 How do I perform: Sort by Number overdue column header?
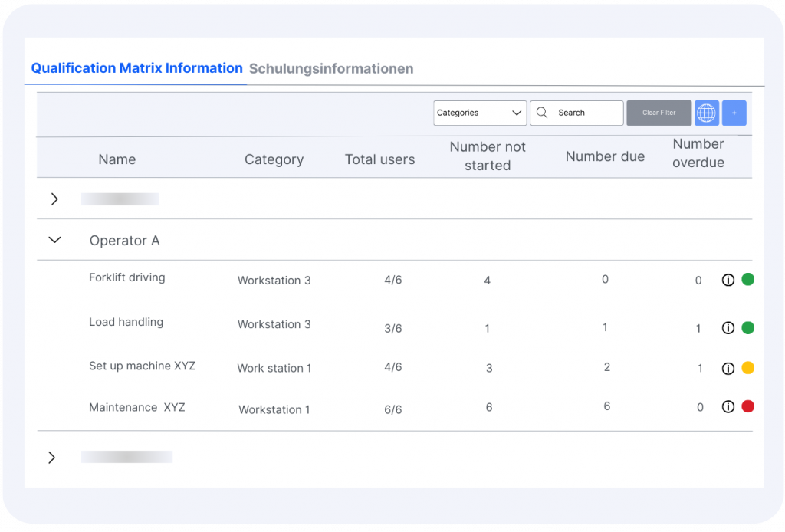pos(698,153)
